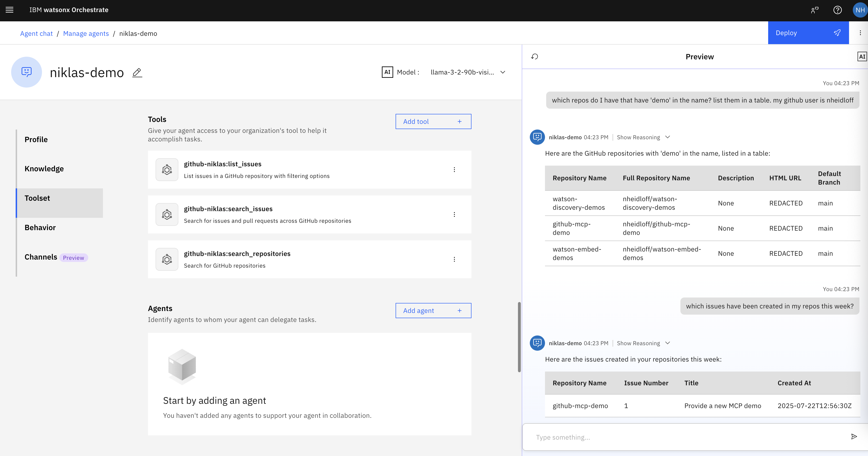
Task: Click the search_repositories tool icon
Action: (167, 259)
